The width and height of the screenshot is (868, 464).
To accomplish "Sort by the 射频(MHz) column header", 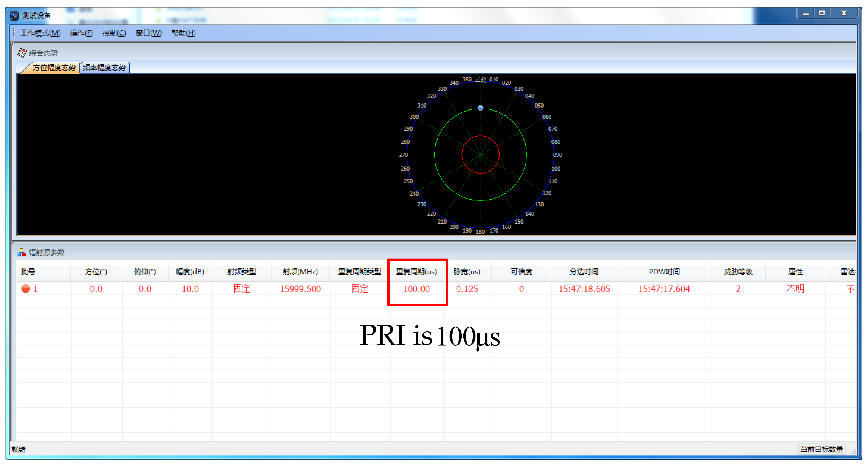I will tap(300, 271).
